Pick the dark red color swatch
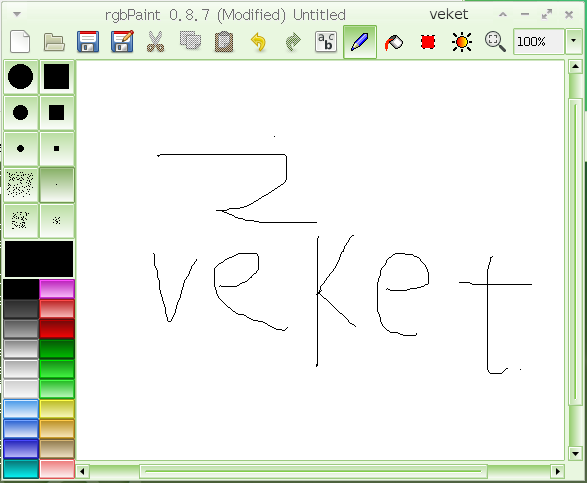The width and height of the screenshot is (587, 483). 57,329
